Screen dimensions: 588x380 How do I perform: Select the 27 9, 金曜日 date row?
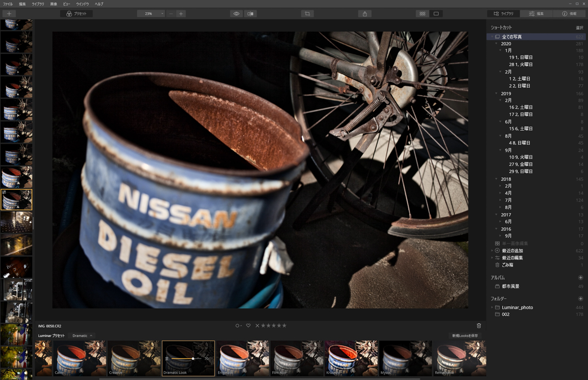pyautogui.click(x=538, y=165)
